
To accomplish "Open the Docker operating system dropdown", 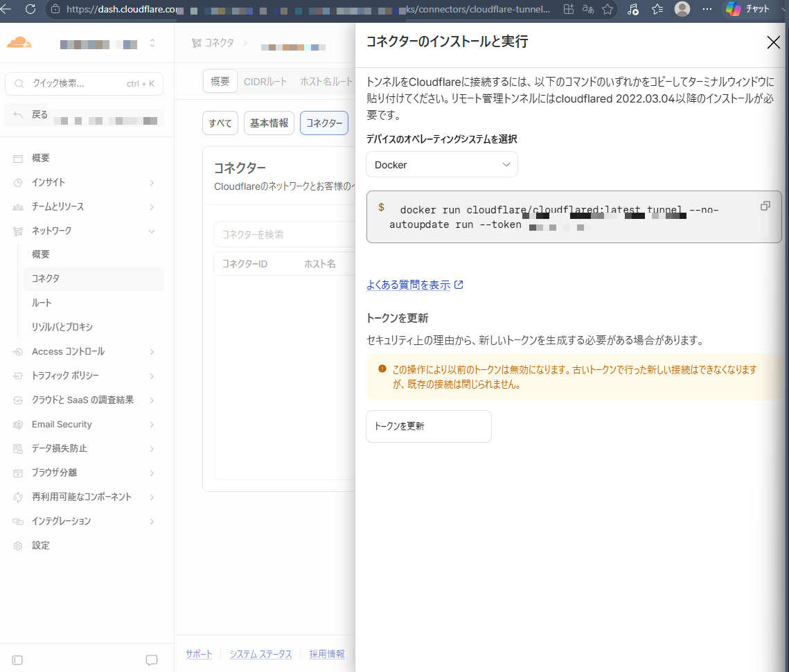I will pyautogui.click(x=442, y=165).
